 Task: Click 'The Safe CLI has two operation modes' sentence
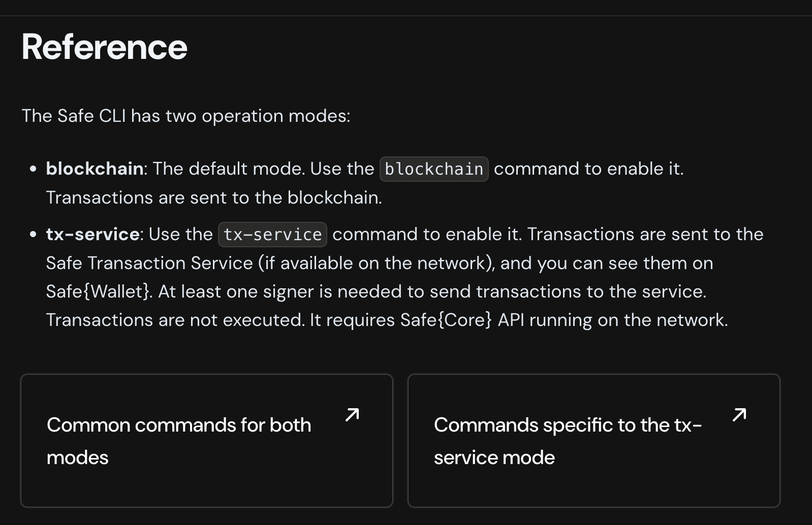point(186,116)
